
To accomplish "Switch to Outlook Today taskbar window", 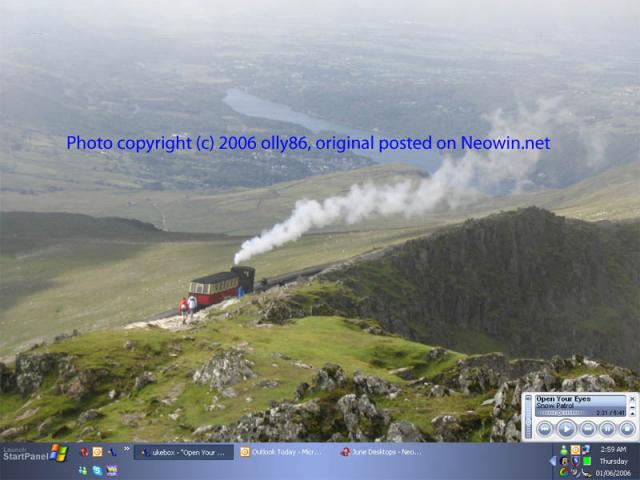I will [286, 452].
